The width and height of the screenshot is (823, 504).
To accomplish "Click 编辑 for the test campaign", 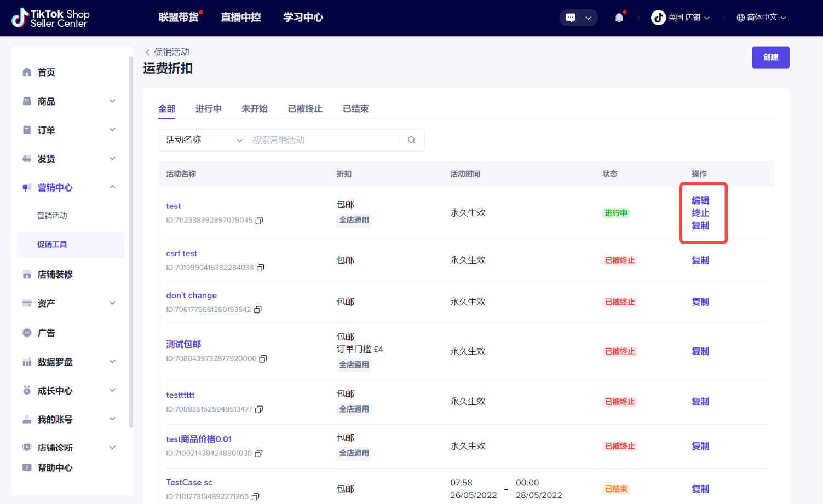I will pos(700,201).
